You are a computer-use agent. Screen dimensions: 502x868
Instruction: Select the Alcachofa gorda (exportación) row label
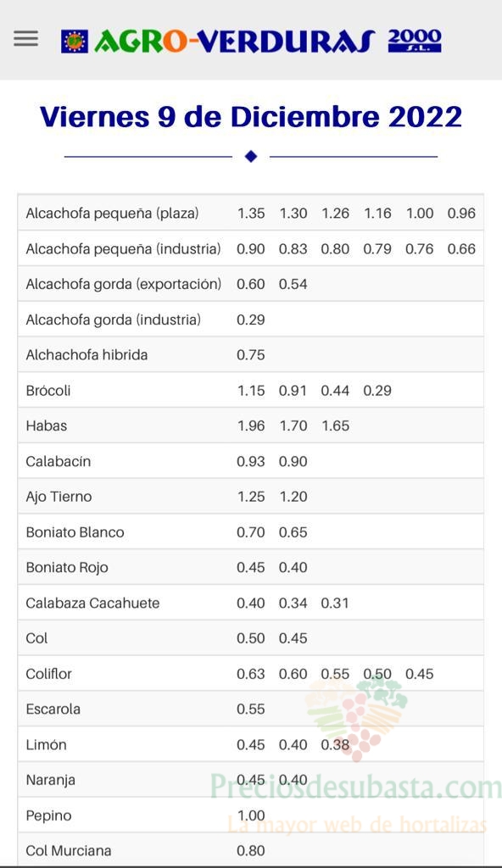pos(124,284)
